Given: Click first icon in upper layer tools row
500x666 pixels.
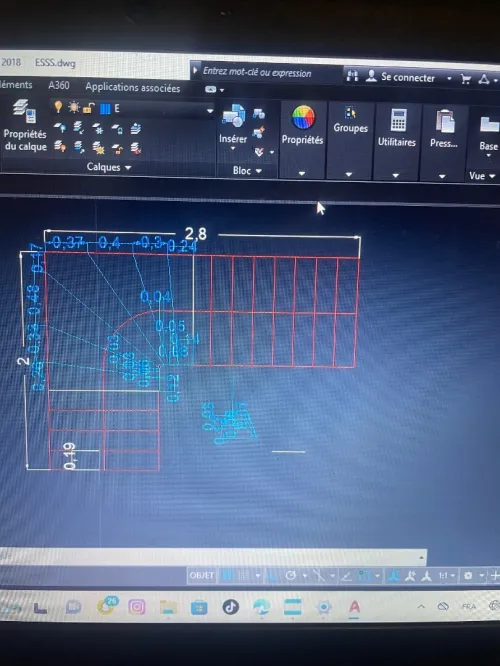Looking at the screenshot, I should (60, 127).
